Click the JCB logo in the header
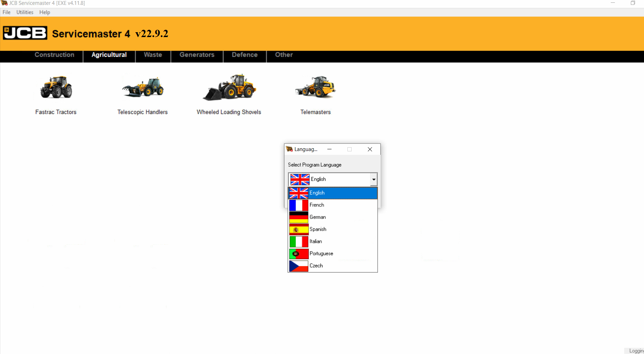644x354 pixels. coord(25,33)
